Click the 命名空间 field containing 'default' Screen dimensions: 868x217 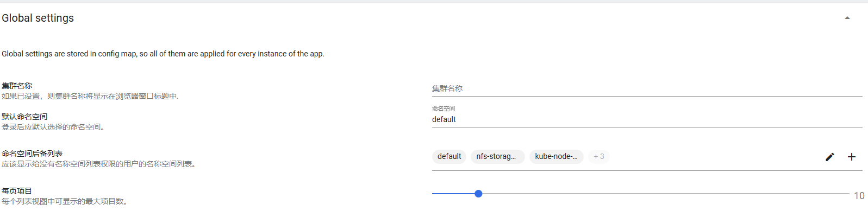tap(647, 119)
